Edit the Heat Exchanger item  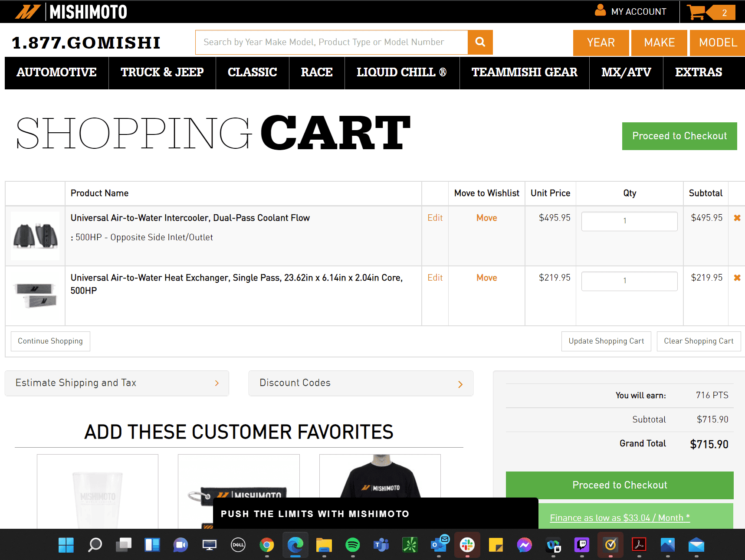(435, 278)
